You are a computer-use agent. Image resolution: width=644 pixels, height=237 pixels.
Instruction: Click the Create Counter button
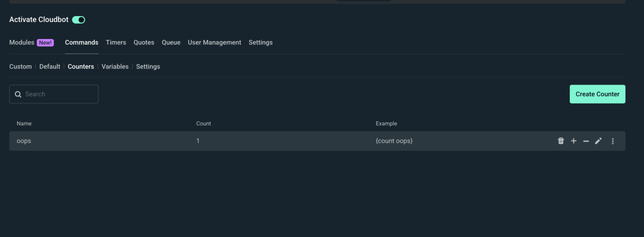[597, 94]
